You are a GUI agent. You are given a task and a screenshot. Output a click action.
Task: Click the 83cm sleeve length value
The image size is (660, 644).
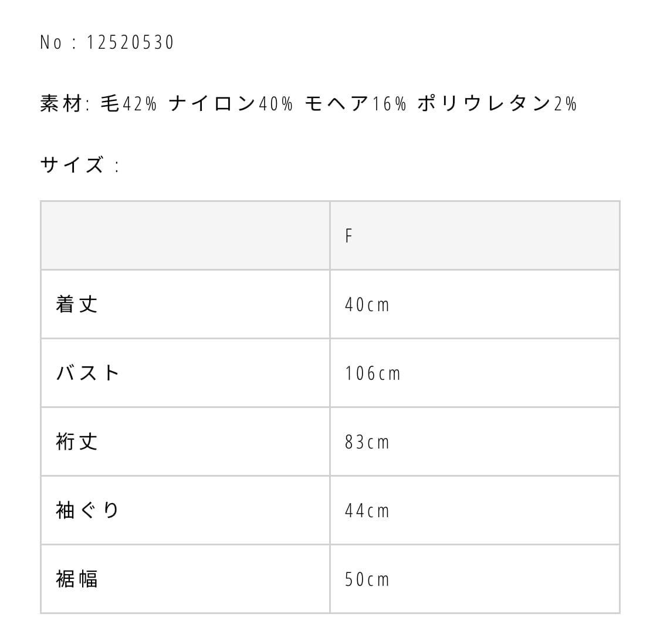pyautogui.click(x=367, y=442)
